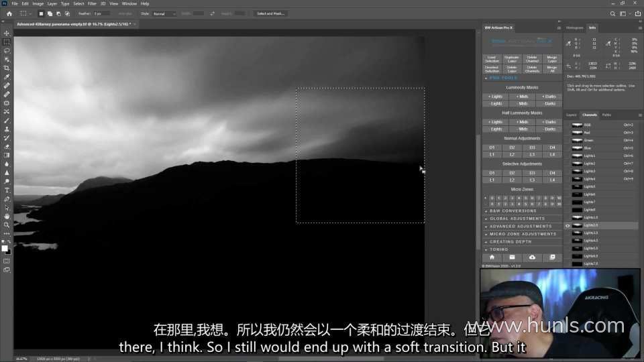This screenshot has width=644, height=362.
Task: Choose Subtract from selection mode icon
Action: point(58,13)
